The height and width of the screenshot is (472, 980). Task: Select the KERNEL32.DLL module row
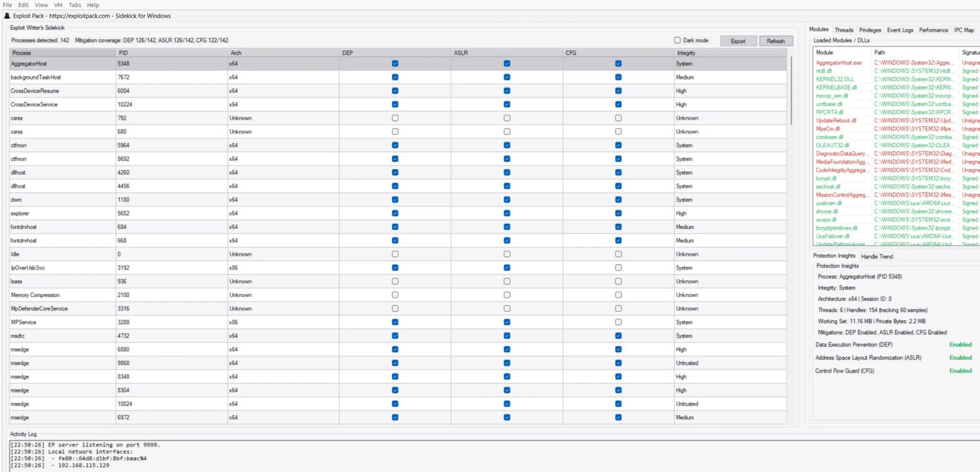click(x=896, y=79)
